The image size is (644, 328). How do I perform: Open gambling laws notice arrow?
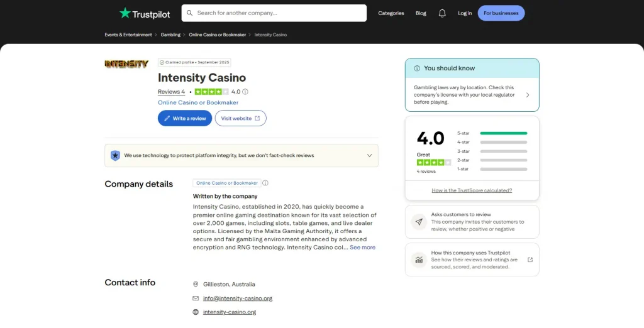pos(528,95)
